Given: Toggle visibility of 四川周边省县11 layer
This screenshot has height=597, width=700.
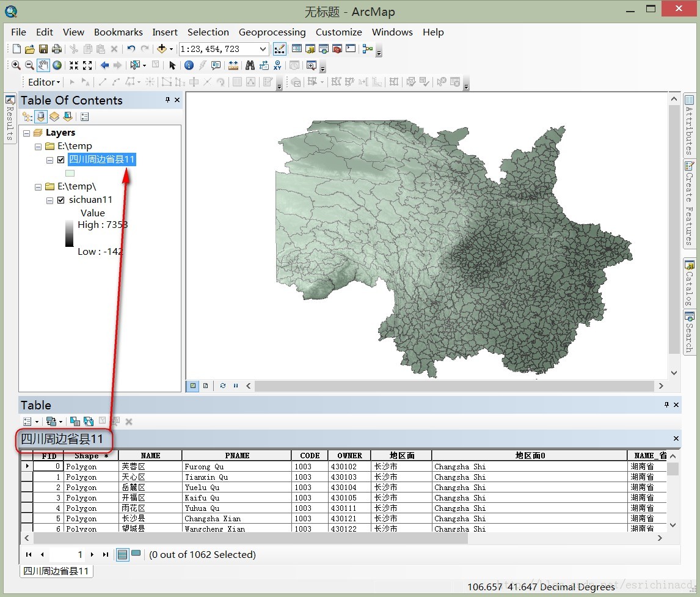Looking at the screenshot, I should coord(61,160).
